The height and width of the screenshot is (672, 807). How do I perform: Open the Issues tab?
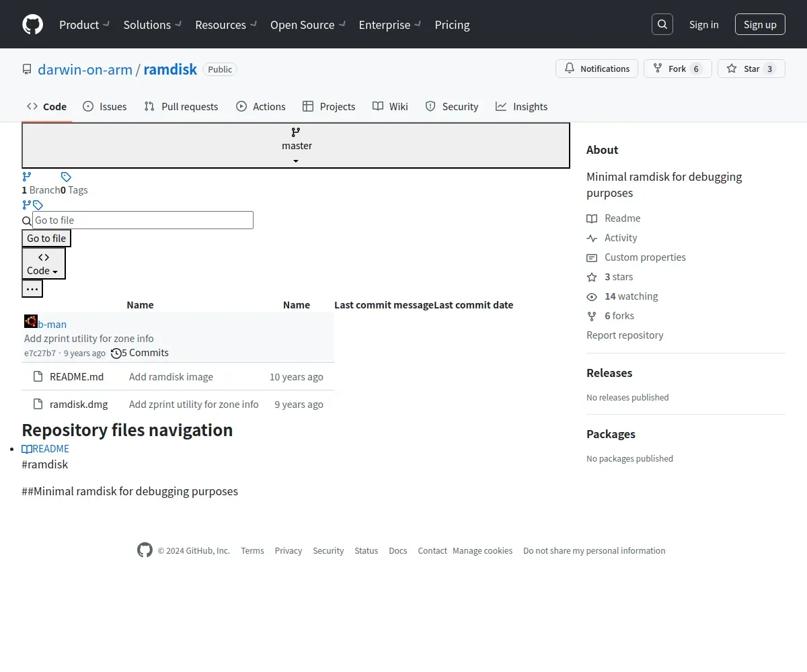point(104,106)
